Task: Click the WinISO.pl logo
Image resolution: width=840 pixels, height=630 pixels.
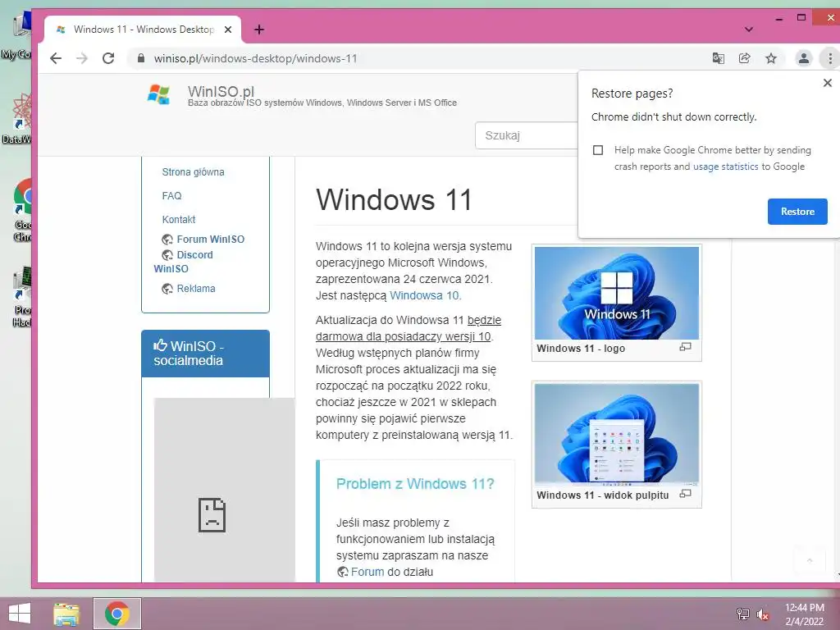Action: coord(158,94)
